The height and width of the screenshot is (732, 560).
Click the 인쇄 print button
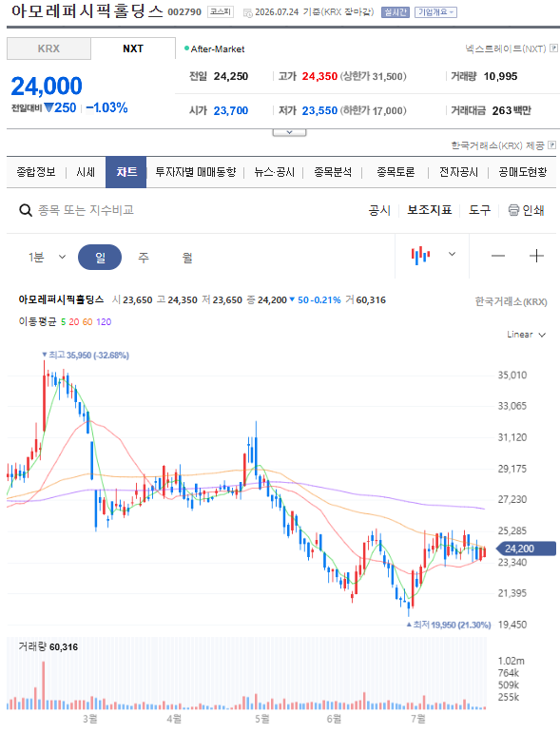(527, 210)
